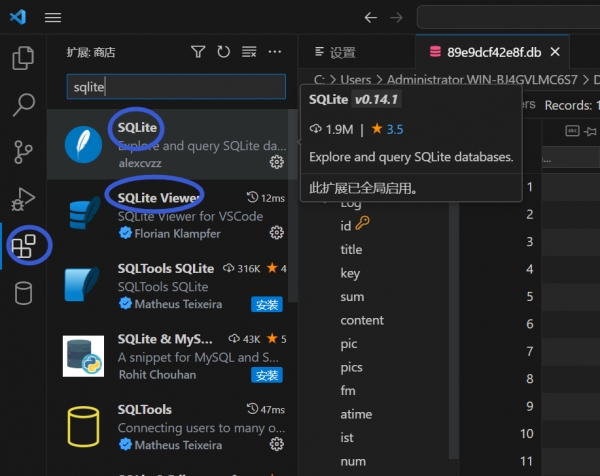The image size is (600, 476).
Task: Select the SQLite Viewer extension title
Action: [x=158, y=198]
